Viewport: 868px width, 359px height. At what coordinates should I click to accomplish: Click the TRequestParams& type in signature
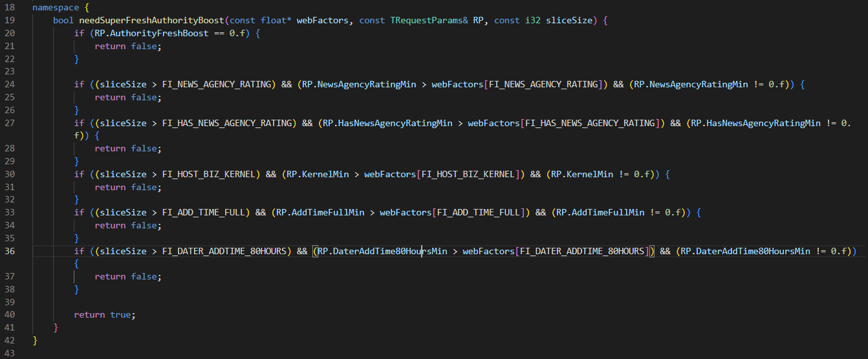pos(429,21)
